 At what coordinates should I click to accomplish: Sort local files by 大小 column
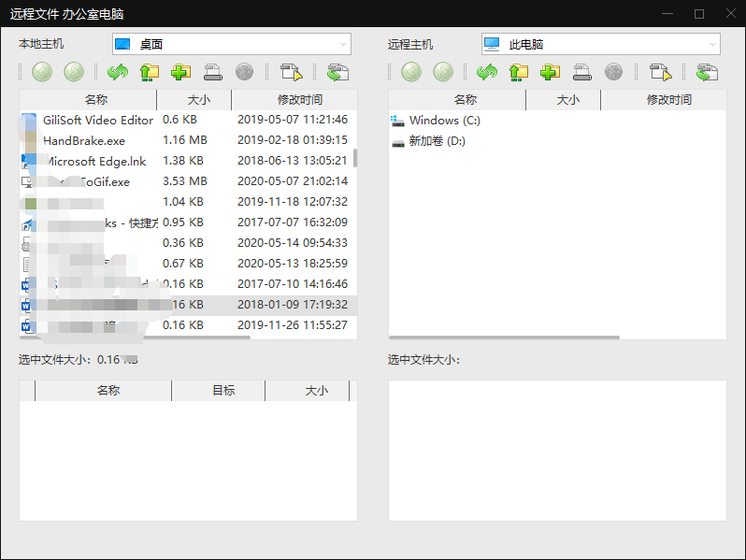(194, 99)
